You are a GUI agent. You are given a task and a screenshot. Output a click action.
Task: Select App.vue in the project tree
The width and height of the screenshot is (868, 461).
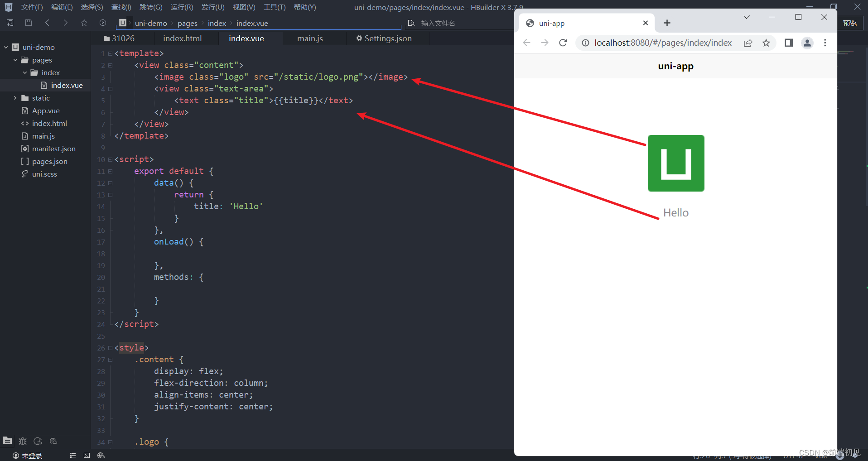pos(46,110)
